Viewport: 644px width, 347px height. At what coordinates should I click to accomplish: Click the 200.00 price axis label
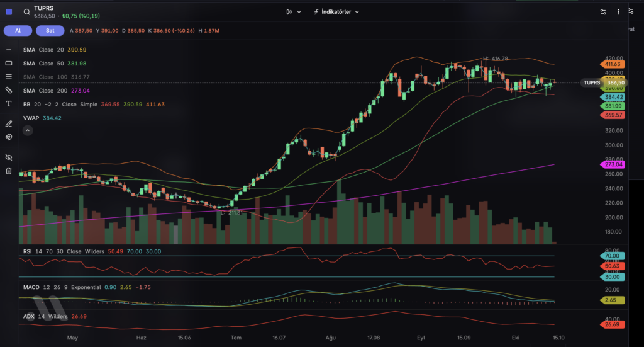click(614, 217)
